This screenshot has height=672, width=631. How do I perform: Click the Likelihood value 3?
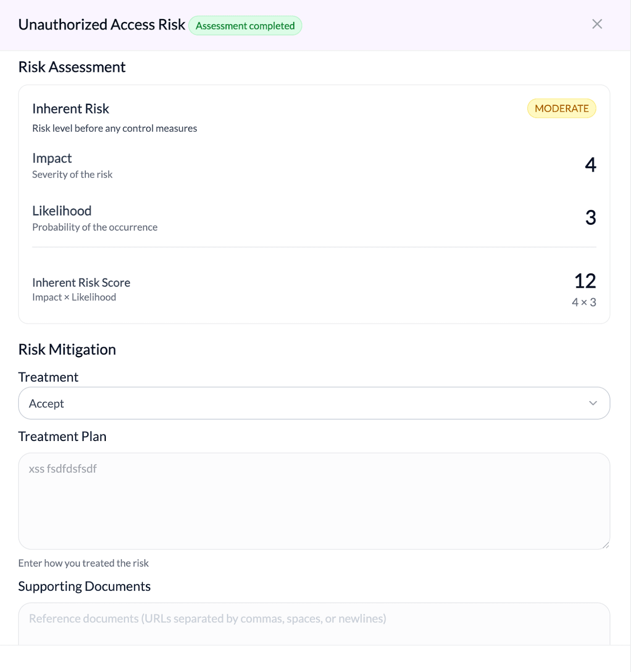[590, 218]
